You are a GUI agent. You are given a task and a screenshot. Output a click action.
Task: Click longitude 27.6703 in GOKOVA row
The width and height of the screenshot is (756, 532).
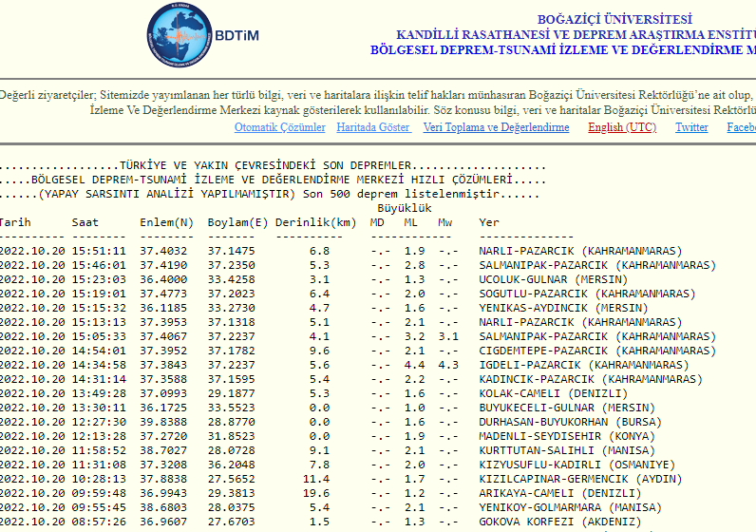pos(232,522)
